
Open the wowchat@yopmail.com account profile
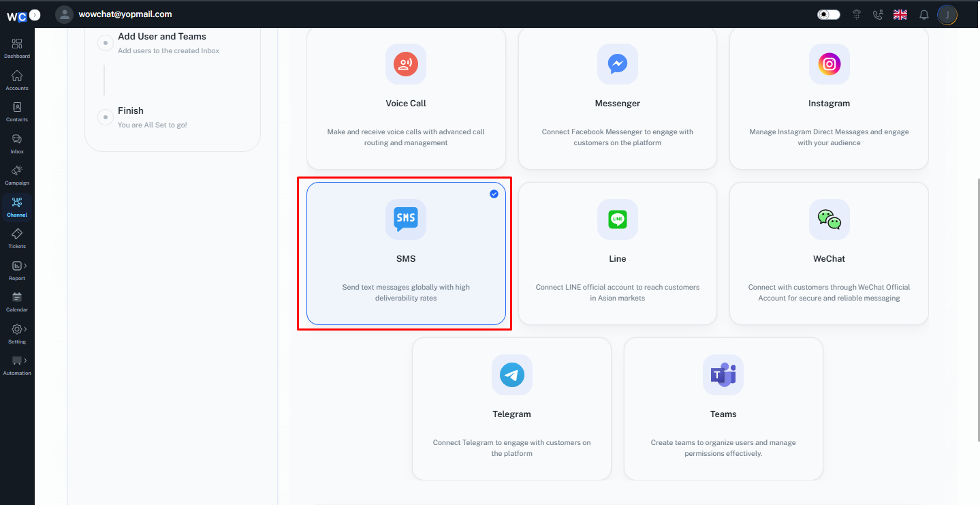(x=114, y=14)
